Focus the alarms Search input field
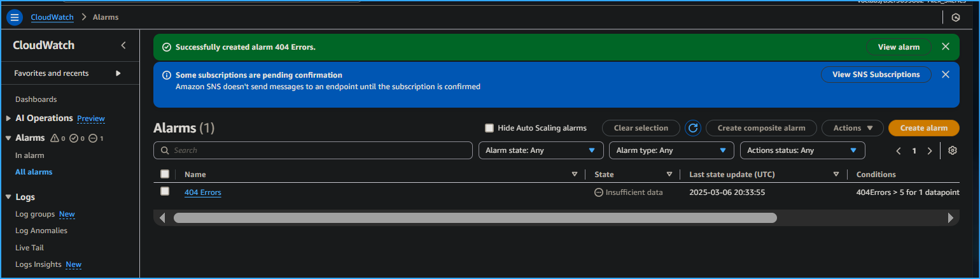Screen dimensions: 980x279 (313, 150)
